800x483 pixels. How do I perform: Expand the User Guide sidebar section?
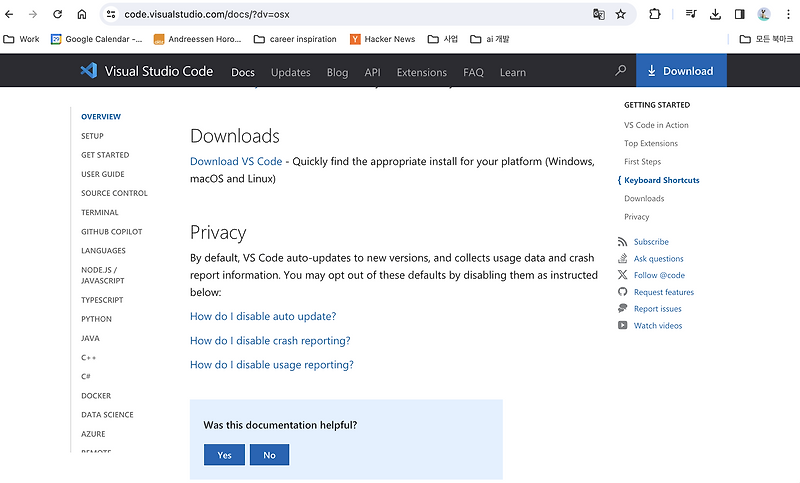[x=103, y=174]
